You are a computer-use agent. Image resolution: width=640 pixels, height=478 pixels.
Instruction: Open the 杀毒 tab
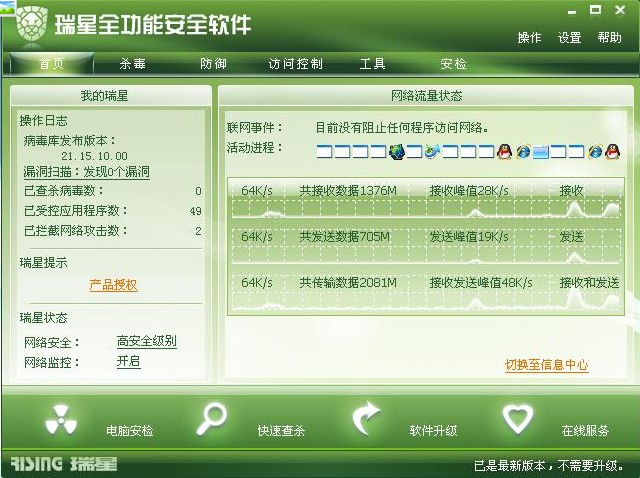pyautogui.click(x=133, y=64)
